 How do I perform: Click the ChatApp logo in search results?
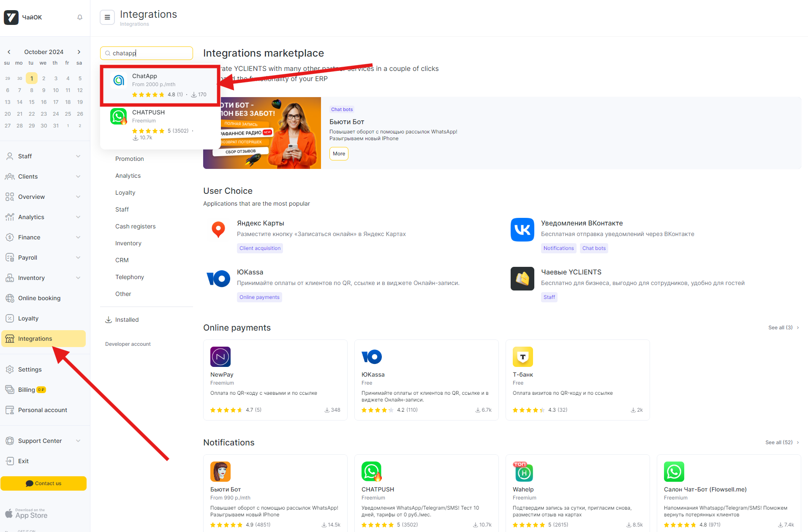(119, 80)
